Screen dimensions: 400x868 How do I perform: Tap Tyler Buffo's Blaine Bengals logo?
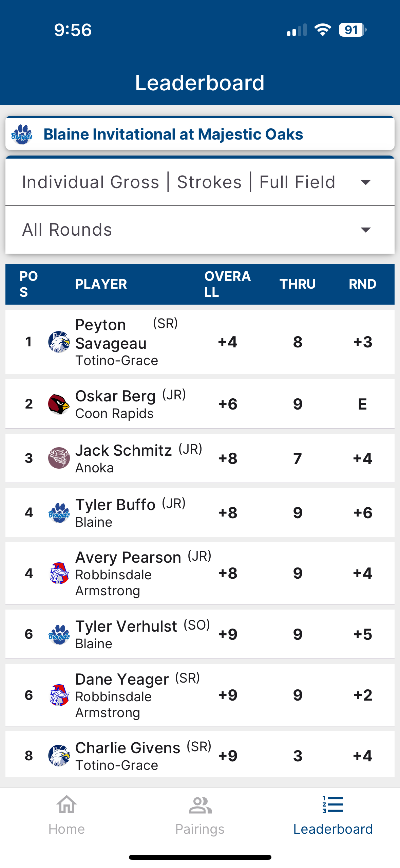59,513
